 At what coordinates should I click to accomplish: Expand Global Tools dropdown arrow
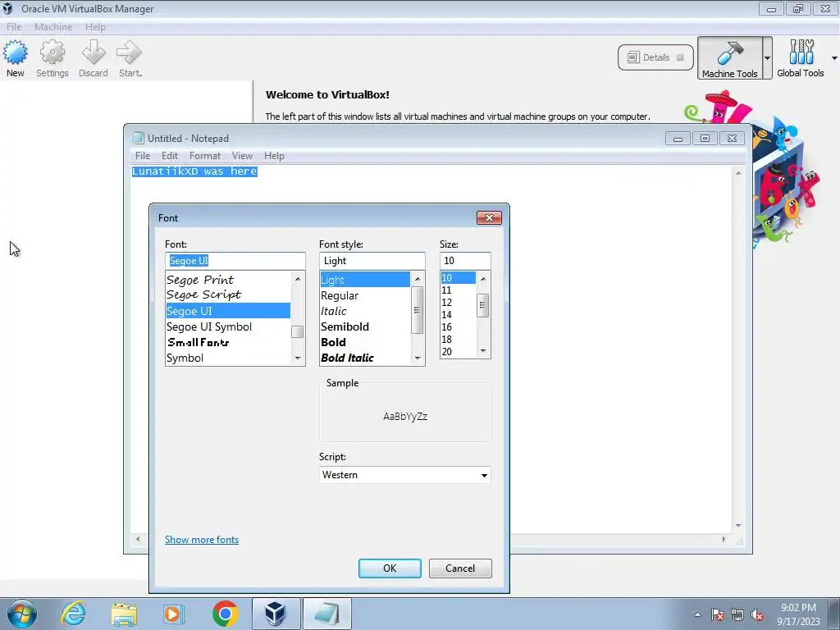(834, 58)
